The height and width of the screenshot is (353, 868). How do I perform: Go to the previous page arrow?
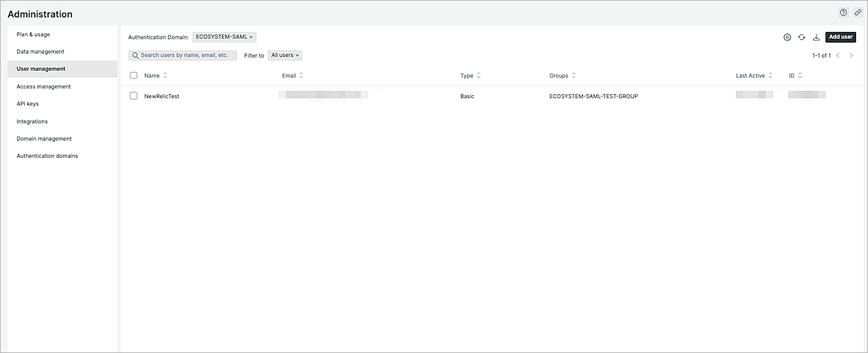(x=838, y=56)
